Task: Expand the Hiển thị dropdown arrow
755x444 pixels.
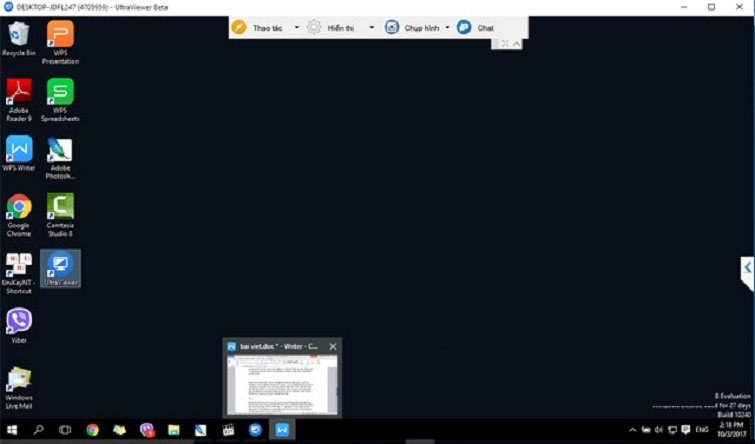Action: tap(372, 27)
